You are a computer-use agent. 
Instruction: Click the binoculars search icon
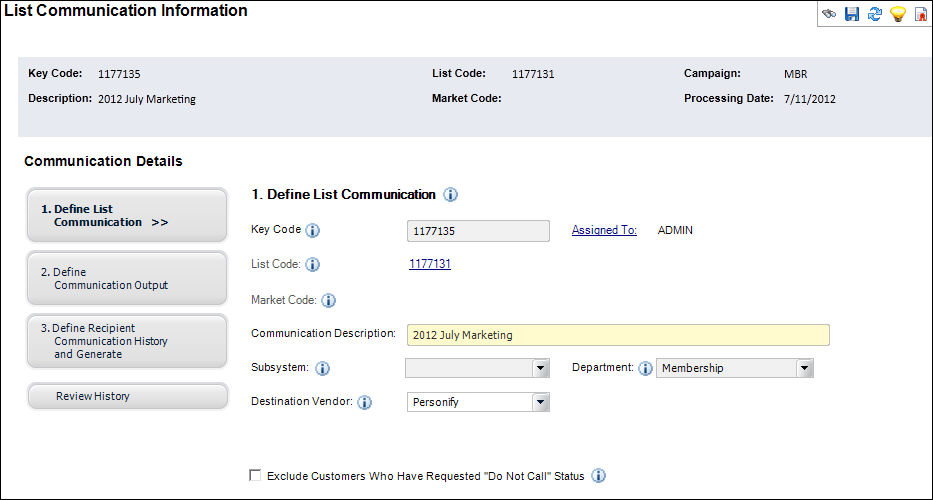pyautogui.click(x=829, y=14)
